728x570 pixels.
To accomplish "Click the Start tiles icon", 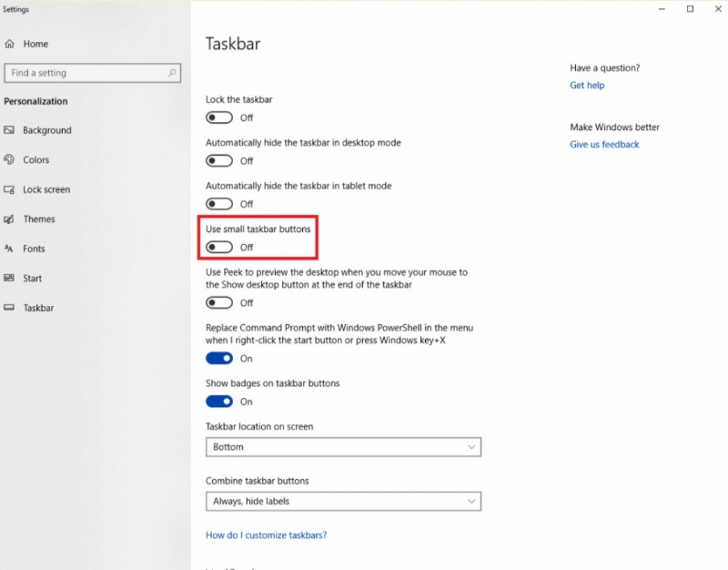I will [x=9, y=279].
